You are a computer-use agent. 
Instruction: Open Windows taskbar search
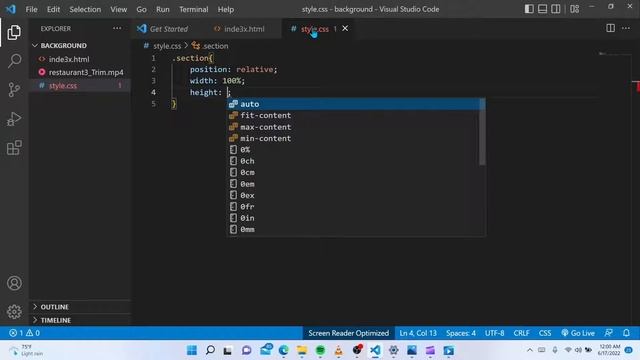coord(210,350)
